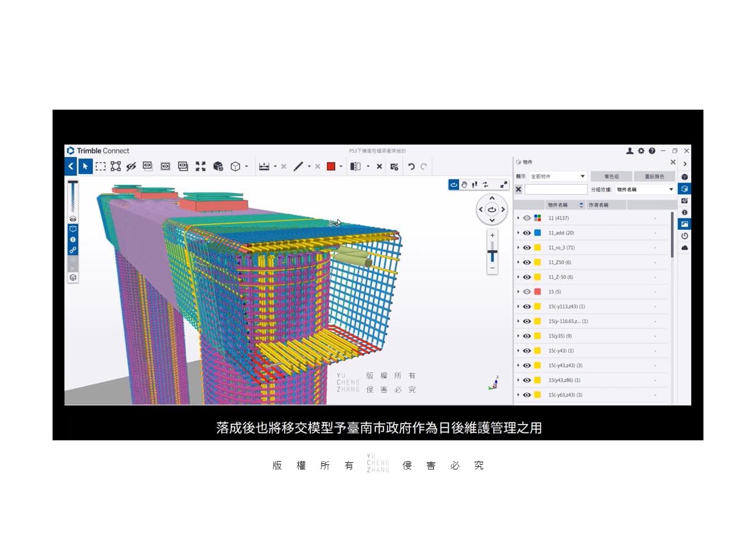Switch to the objects (物件) side tab
This screenshot has width=756, height=550.
tap(684, 189)
